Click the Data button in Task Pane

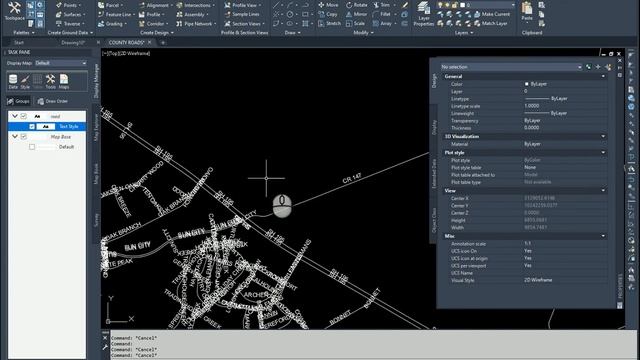[13, 82]
